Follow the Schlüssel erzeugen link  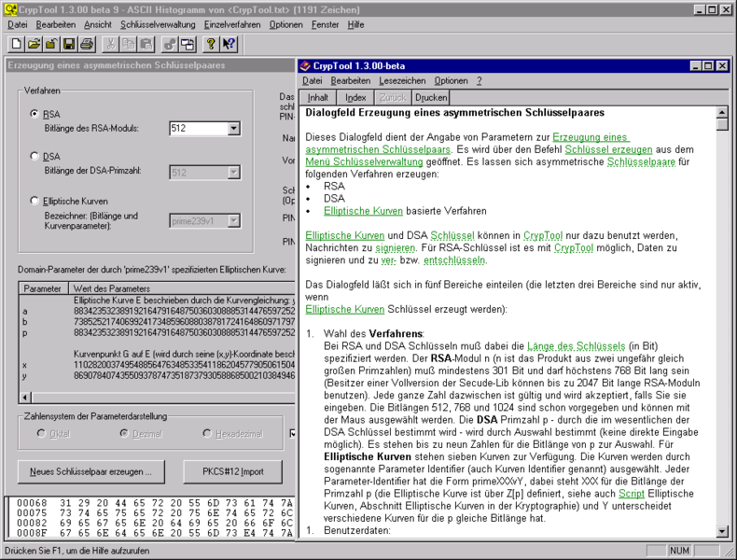click(608, 149)
